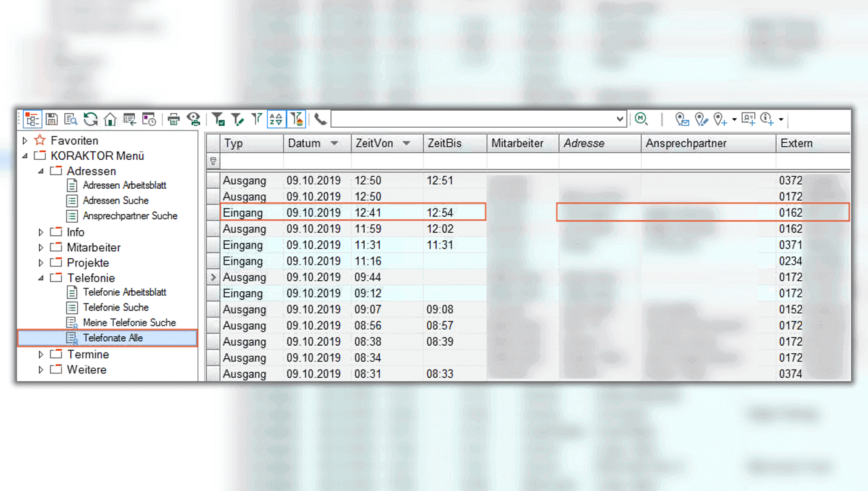Click the refresh arrows icon
868x491 pixels.
[91, 119]
